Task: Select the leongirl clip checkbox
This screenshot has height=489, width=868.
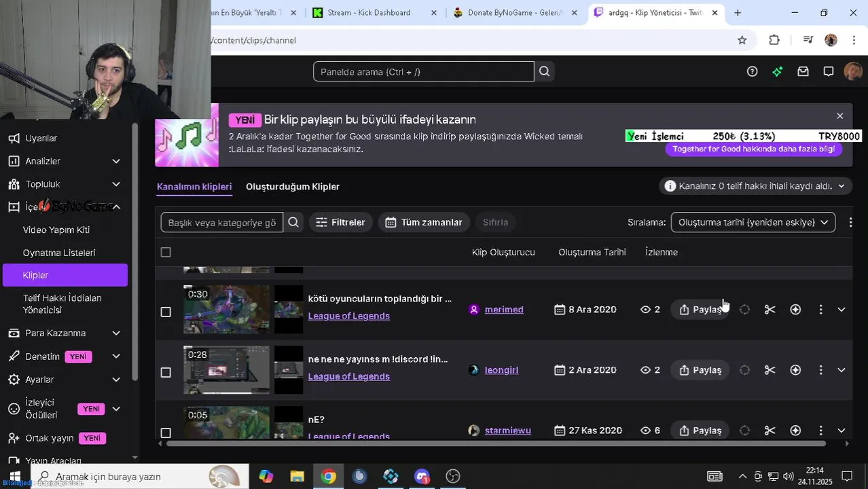Action: 166,372
